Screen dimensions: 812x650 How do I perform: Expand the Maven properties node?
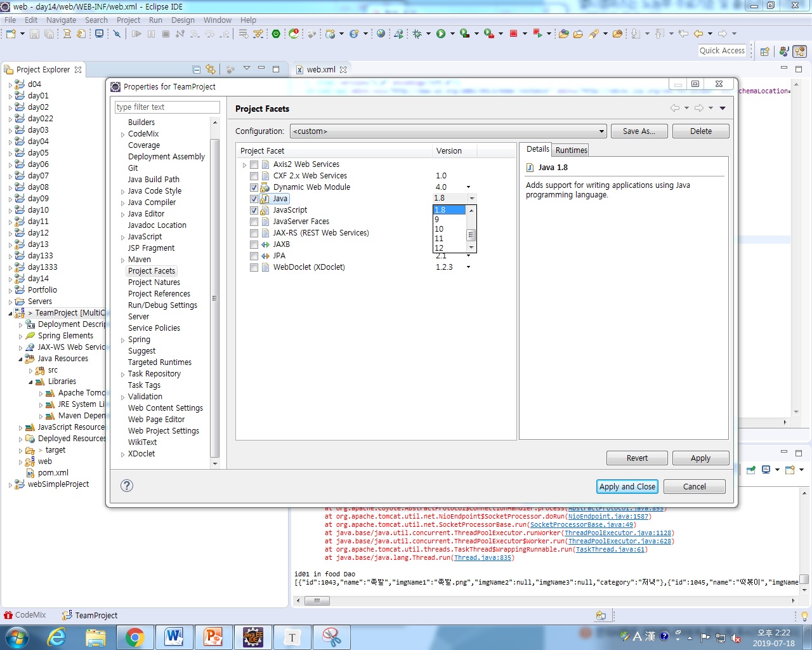pos(122,260)
